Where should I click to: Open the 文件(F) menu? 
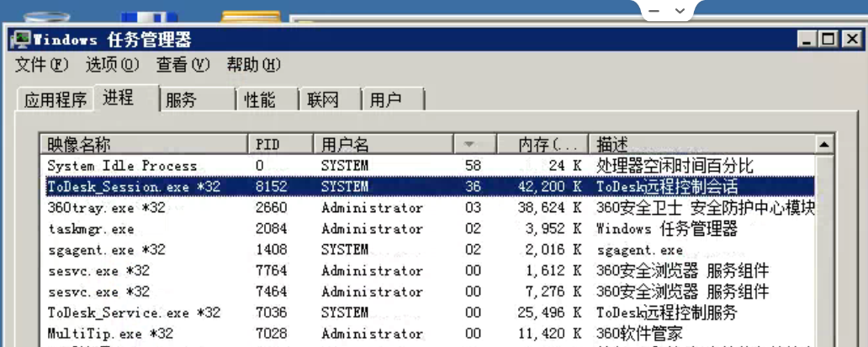click(41, 65)
